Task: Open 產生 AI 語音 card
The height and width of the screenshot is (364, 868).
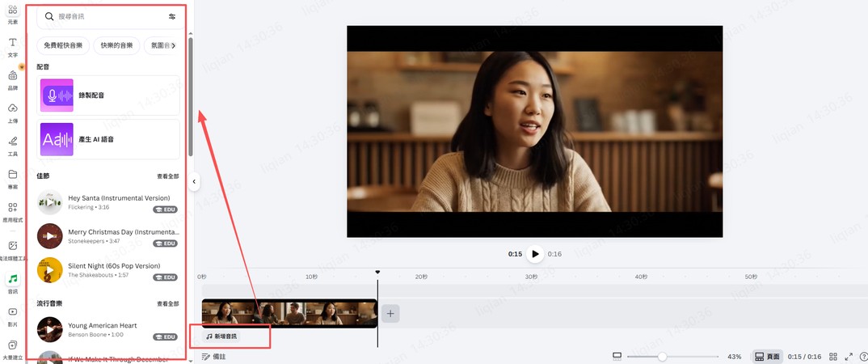Action: tap(108, 140)
